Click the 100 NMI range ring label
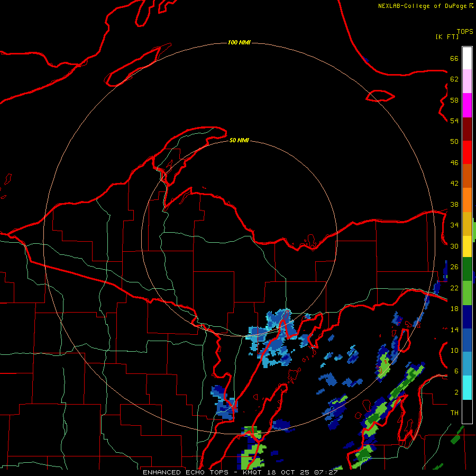 tap(239, 42)
